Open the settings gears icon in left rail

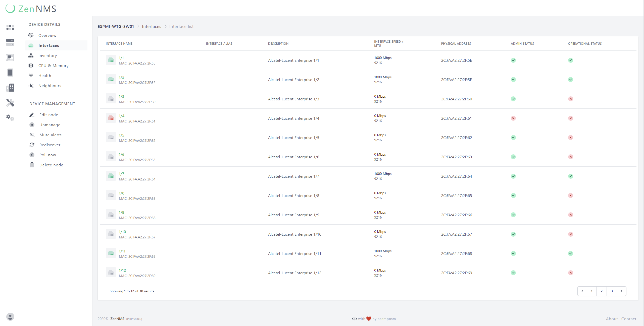(x=10, y=117)
